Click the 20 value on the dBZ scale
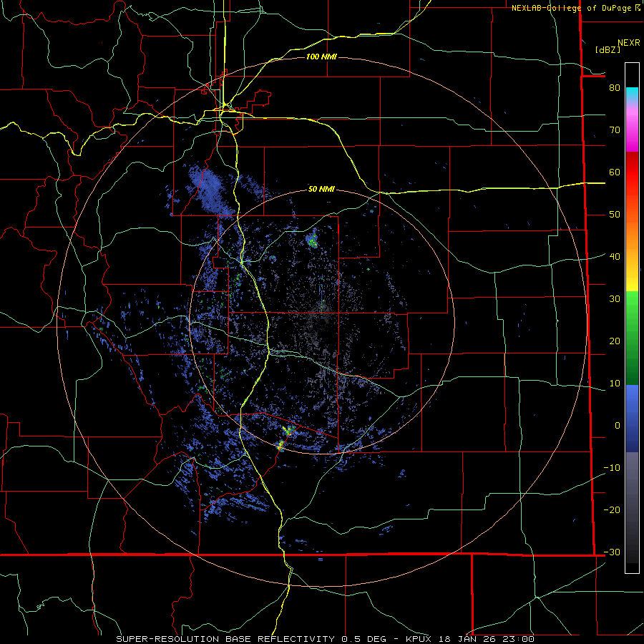 click(x=615, y=341)
